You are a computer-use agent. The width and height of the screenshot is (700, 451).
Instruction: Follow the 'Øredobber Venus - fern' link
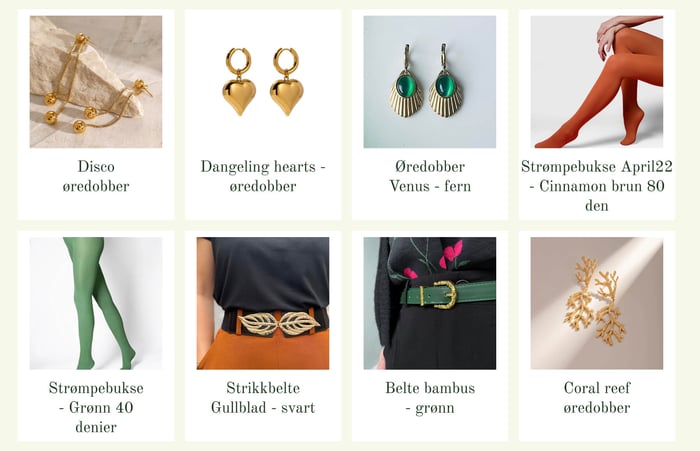point(430,176)
